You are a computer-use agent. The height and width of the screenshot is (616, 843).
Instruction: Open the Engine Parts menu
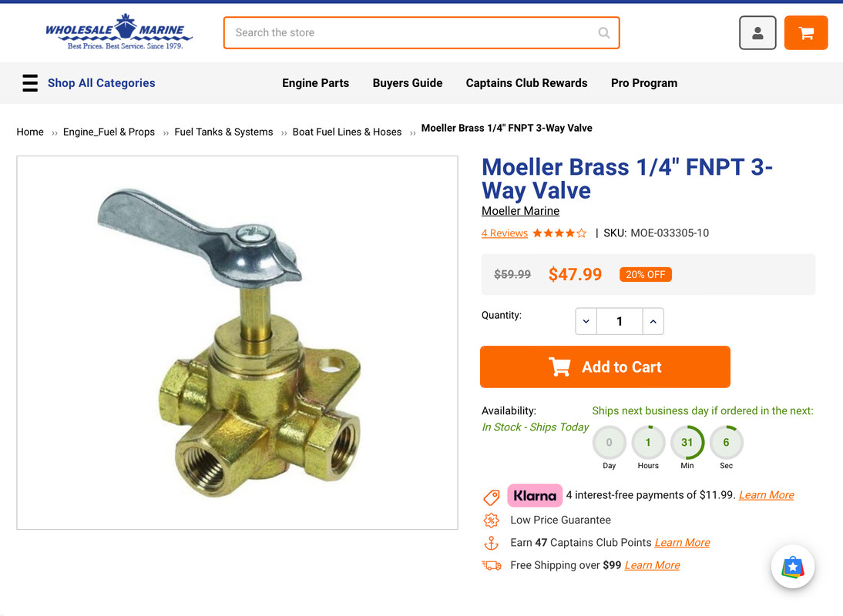pyautogui.click(x=316, y=83)
